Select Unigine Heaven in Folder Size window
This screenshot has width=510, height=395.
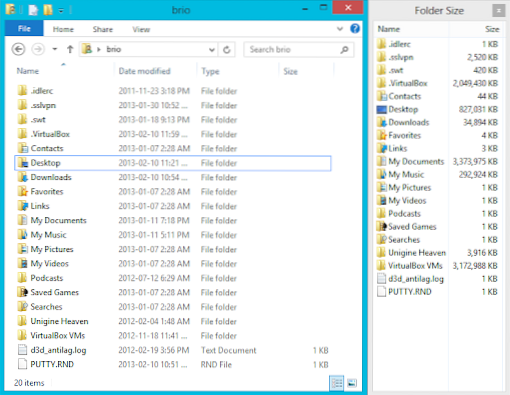[x=438, y=253]
